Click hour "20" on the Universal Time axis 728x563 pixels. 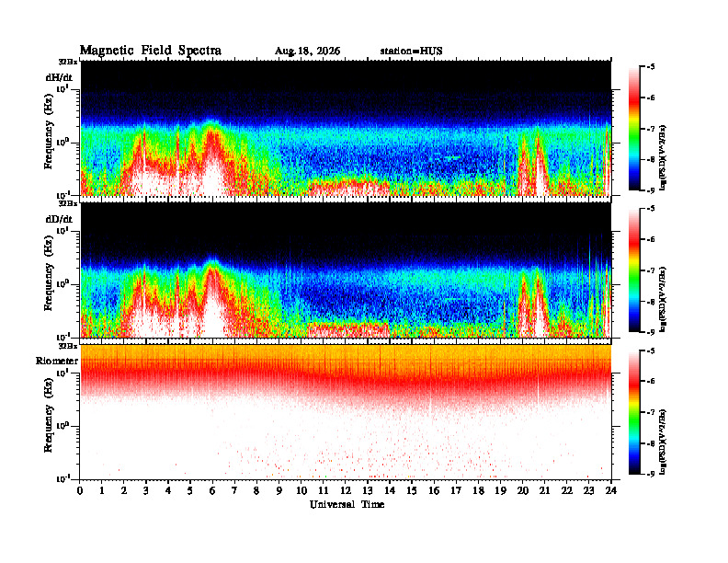pyautogui.click(x=523, y=490)
